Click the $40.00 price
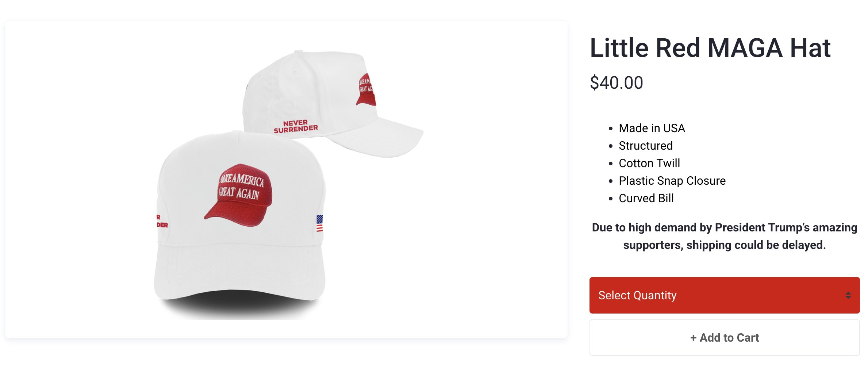Viewport: 868px width, 365px height. 616,82
